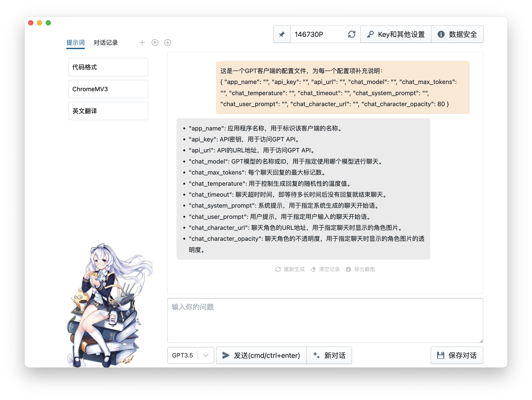Choose the ChromeMV3 prompt item
The image size is (532, 400).
tap(108, 89)
